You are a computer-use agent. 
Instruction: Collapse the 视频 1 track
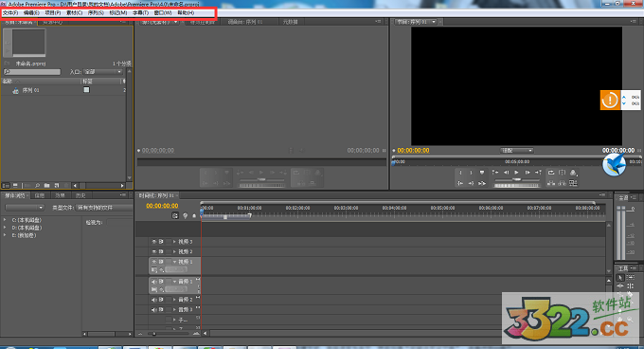pos(174,262)
